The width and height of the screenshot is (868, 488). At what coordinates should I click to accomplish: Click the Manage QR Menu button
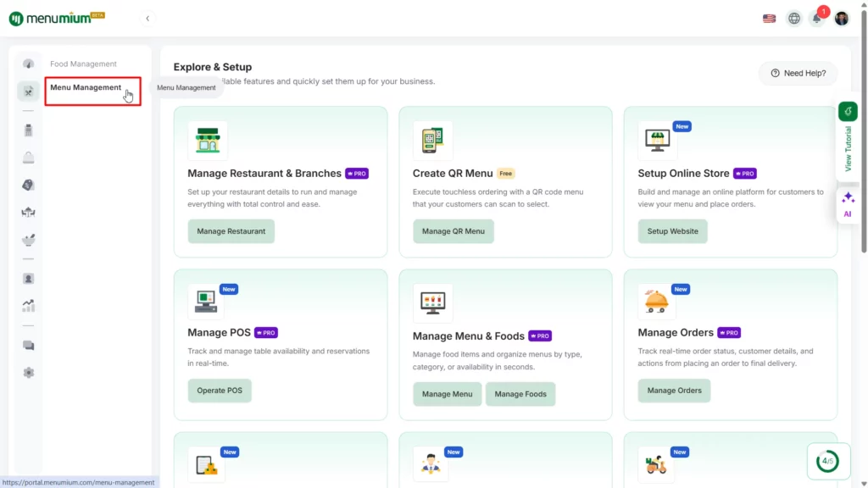(x=453, y=231)
